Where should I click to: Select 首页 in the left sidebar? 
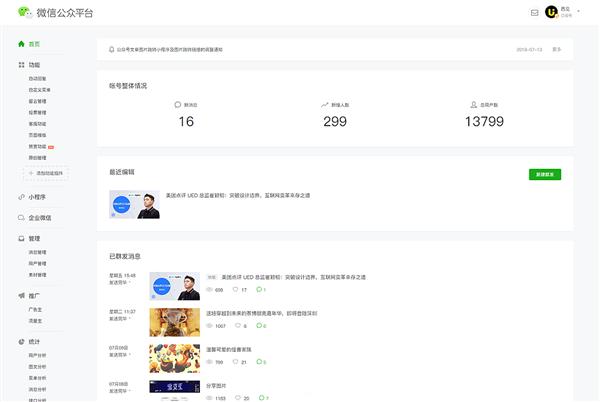tap(34, 44)
